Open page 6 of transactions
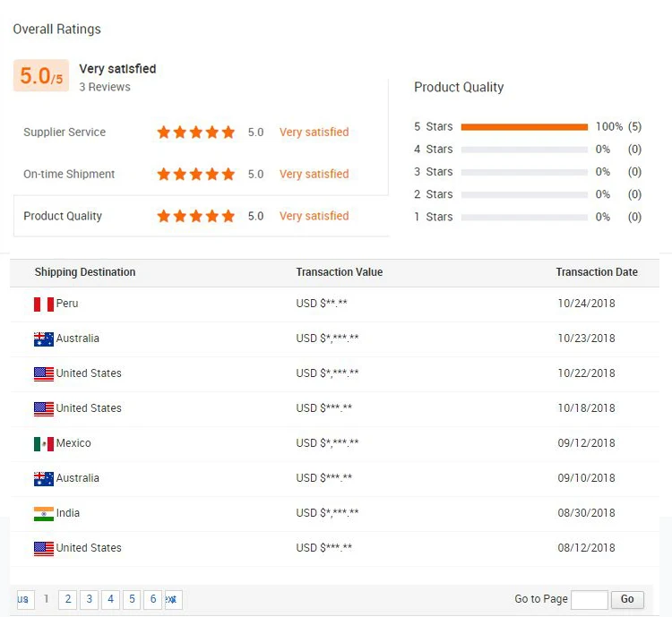The image size is (672, 617). tap(153, 599)
